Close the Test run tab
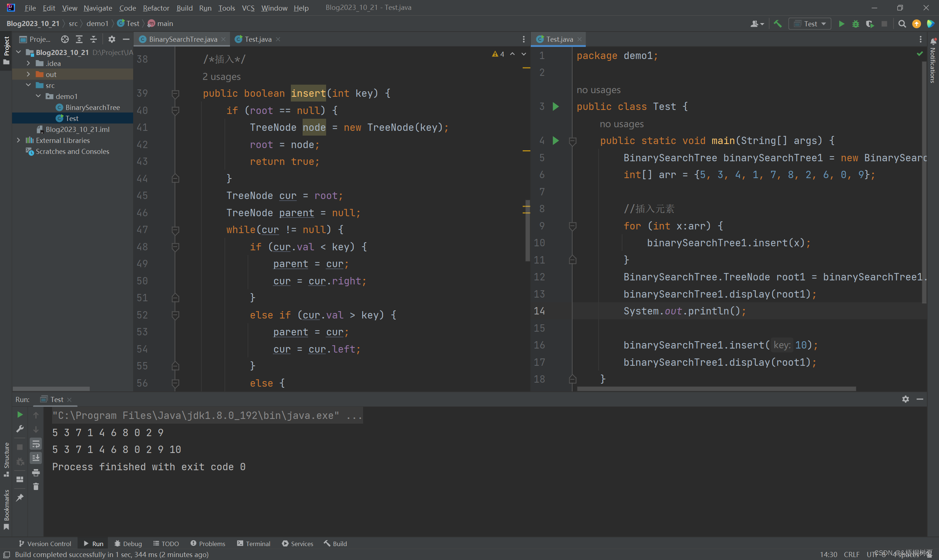Viewport: 939px width, 560px height. coord(69,399)
